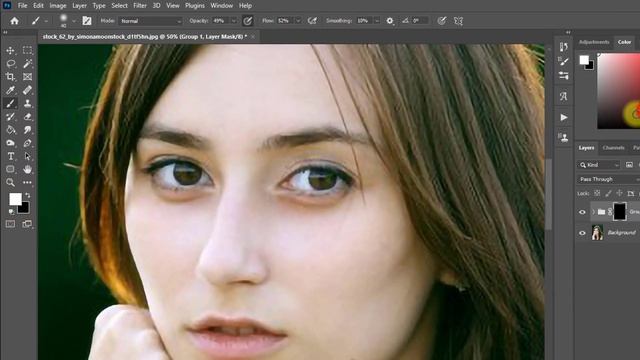The image size is (640, 360).
Task: Go to the Home screen
Action: point(14,21)
